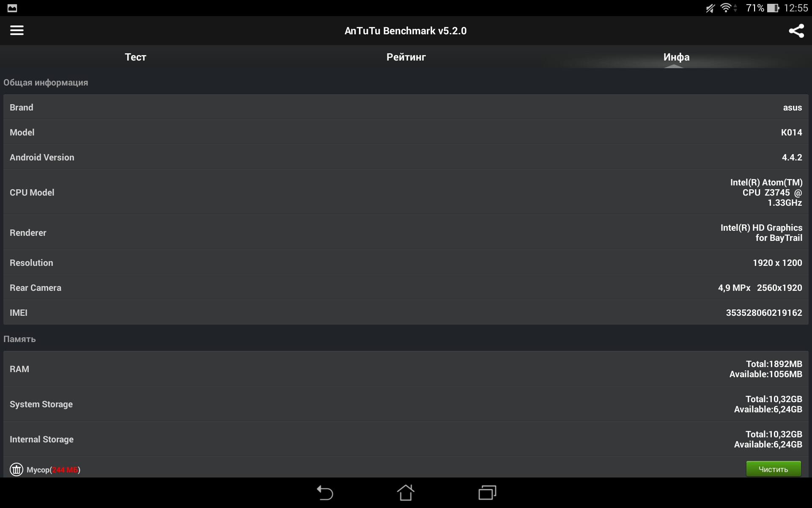Viewport: 812px width, 508px height.
Task: Tap the Android back button
Action: tap(325, 493)
